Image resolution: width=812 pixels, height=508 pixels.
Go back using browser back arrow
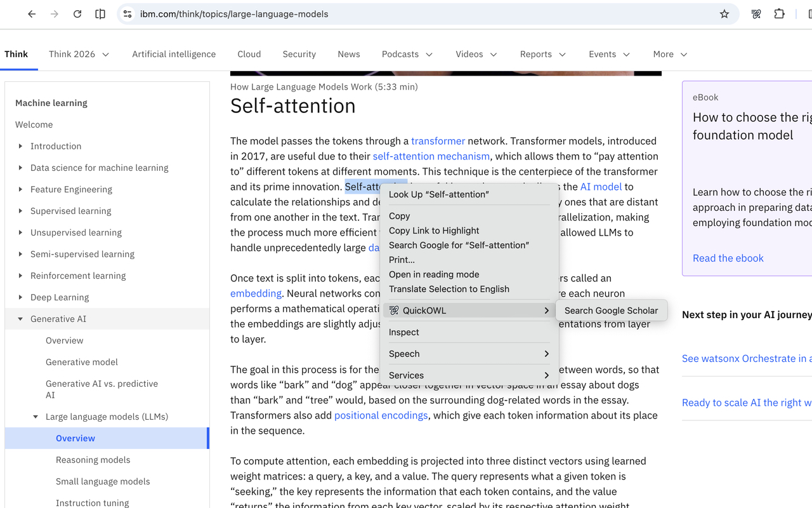click(x=32, y=14)
